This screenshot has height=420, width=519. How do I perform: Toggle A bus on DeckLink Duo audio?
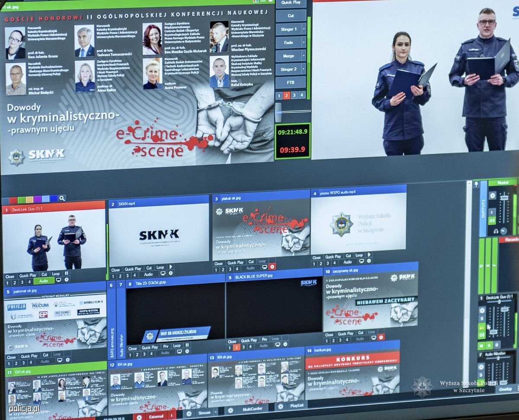pos(489,345)
